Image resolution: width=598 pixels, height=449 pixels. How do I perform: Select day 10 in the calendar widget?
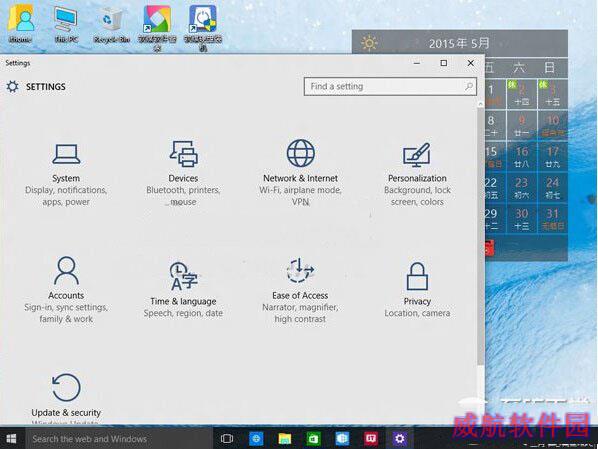click(553, 125)
